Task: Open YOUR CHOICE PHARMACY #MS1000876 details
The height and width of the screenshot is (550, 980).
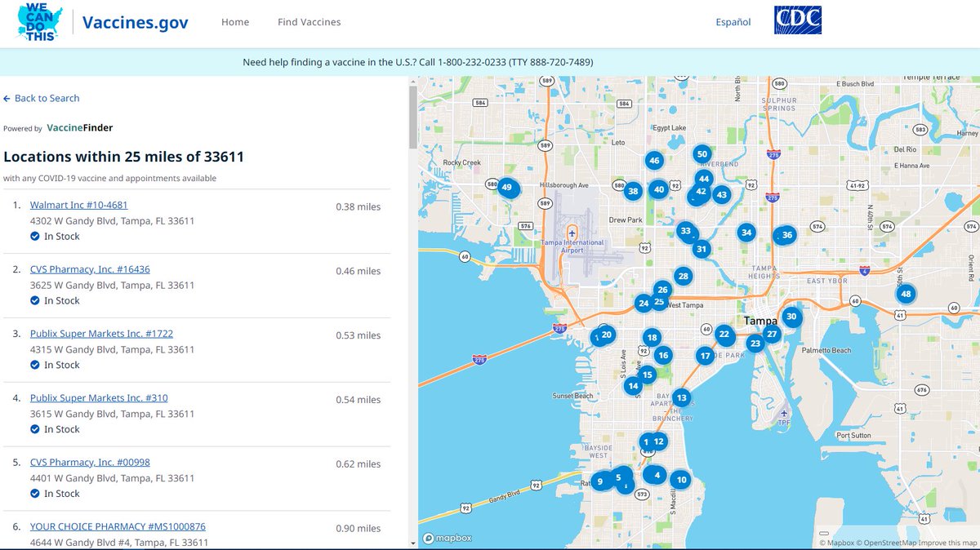Action: [118, 526]
